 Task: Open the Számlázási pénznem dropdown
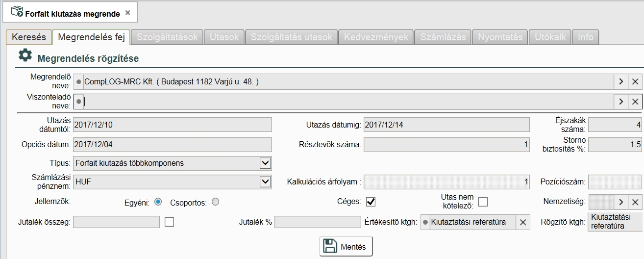(265, 182)
